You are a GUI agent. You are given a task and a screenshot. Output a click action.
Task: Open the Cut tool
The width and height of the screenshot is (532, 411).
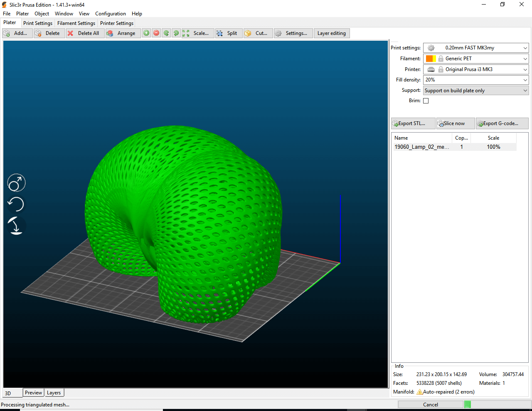point(257,33)
